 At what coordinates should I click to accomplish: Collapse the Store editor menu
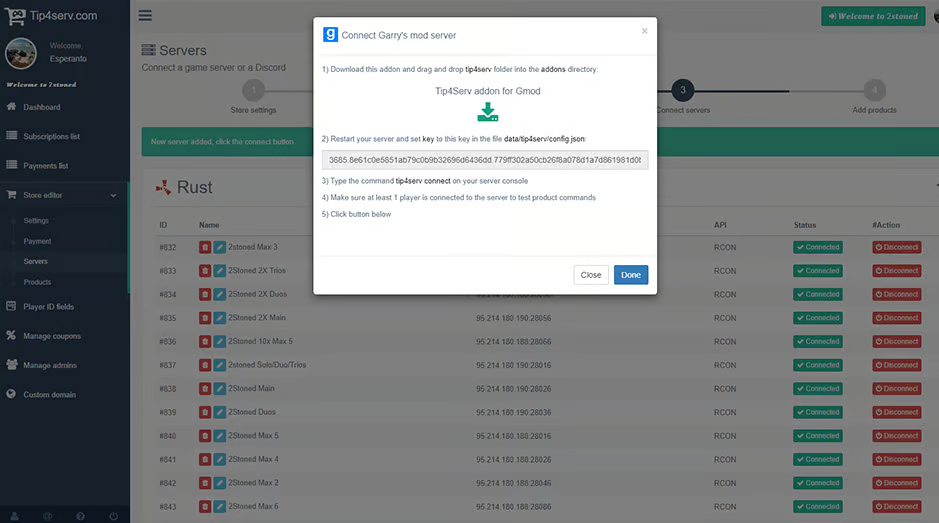63,195
